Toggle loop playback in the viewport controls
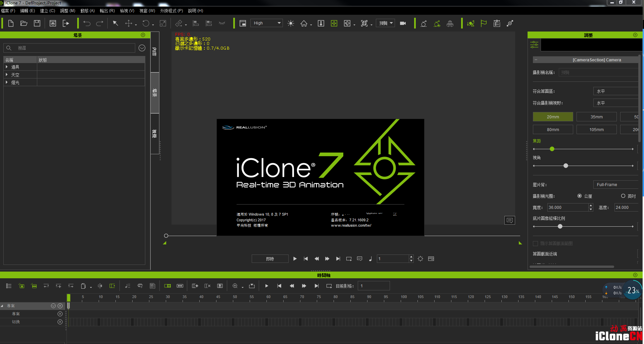Screen dimensions: 644x344 pyautogui.click(x=349, y=259)
